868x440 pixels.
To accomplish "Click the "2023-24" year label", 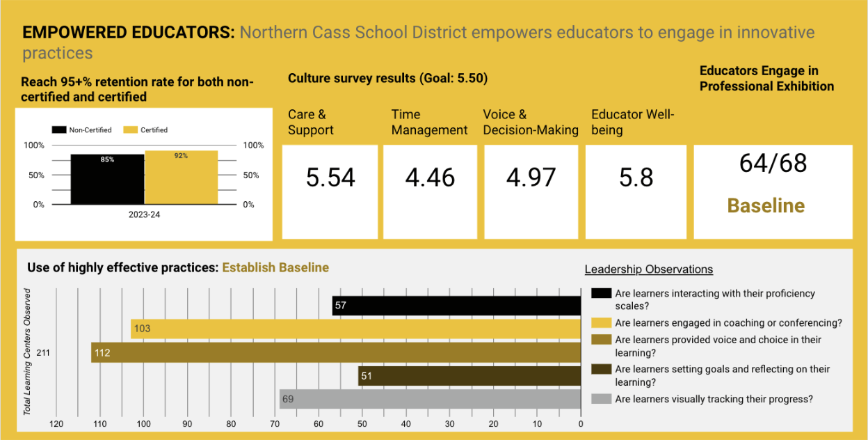I will [x=144, y=215].
